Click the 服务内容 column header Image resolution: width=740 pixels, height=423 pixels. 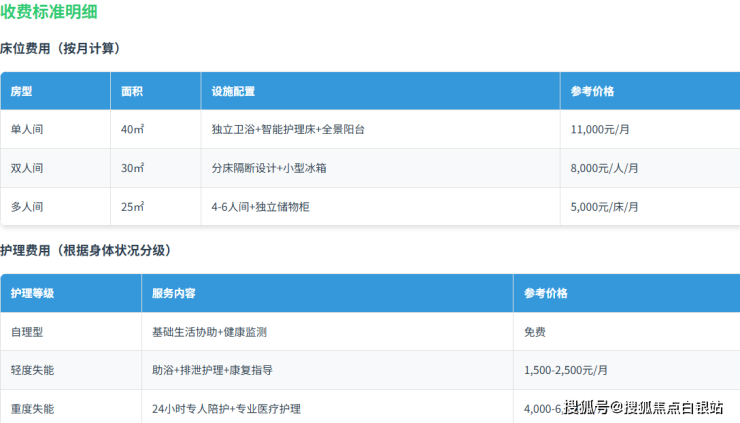tap(173, 293)
